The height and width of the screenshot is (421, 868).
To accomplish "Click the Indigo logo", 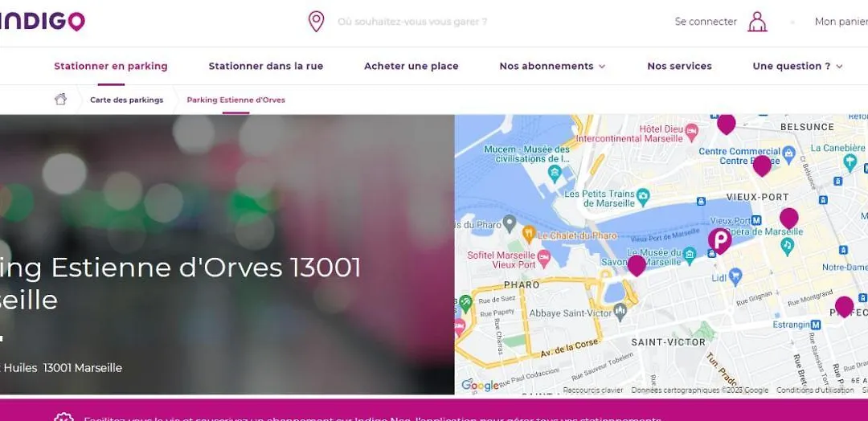I will [x=42, y=21].
